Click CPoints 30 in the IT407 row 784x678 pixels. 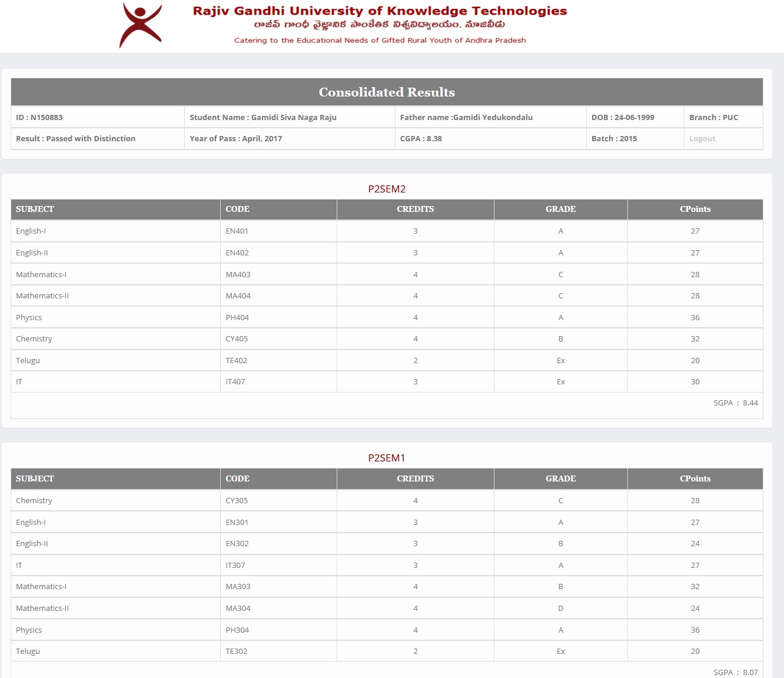click(695, 382)
